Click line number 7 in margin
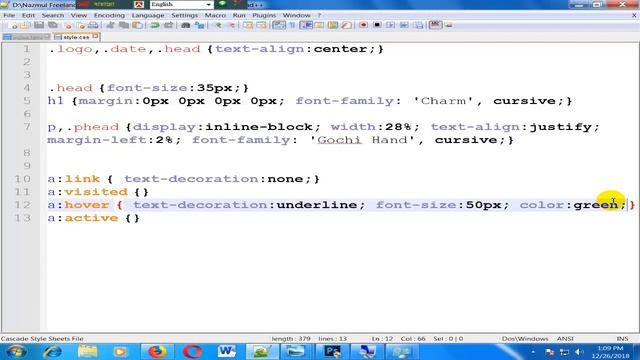 click(x=27, y=127)
